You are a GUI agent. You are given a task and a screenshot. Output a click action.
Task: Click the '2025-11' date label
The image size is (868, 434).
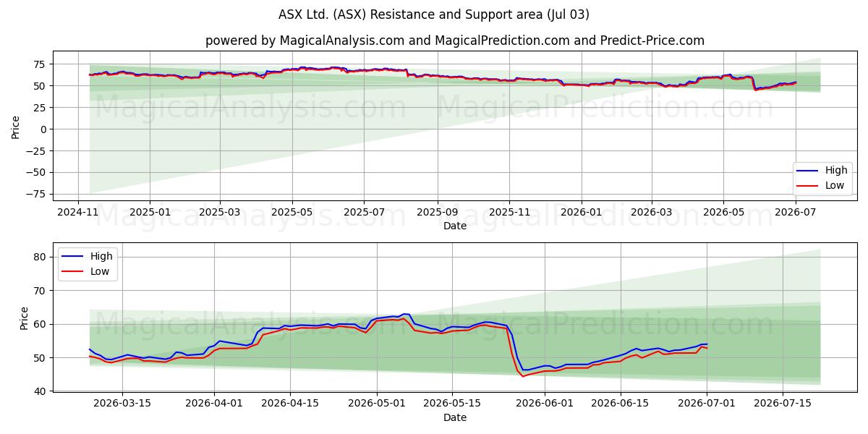[509, 213]
